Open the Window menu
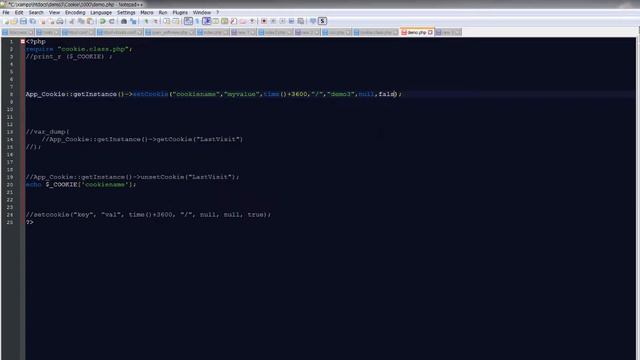The width and height of the screenshot is (640, 360). point(202,13)
